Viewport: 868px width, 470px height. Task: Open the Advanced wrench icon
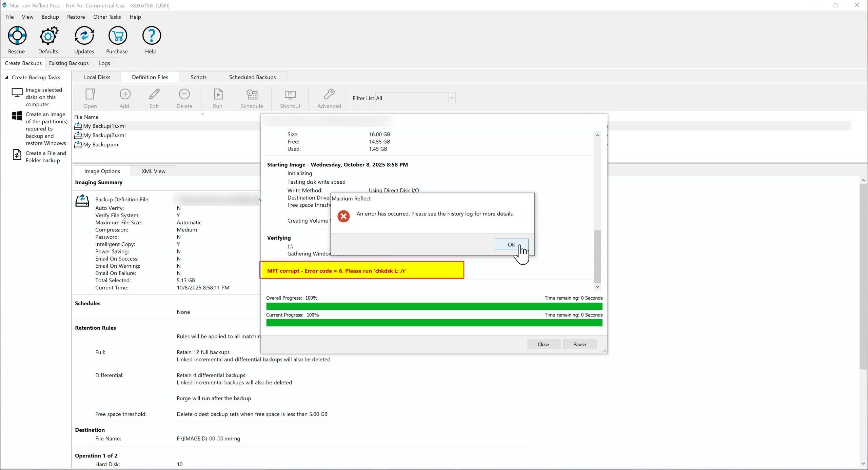[x=329, y=95]
